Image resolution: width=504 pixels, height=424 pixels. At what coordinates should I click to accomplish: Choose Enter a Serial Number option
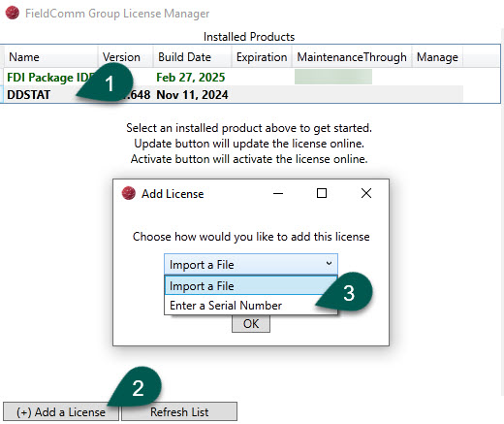tap(251, 305)
